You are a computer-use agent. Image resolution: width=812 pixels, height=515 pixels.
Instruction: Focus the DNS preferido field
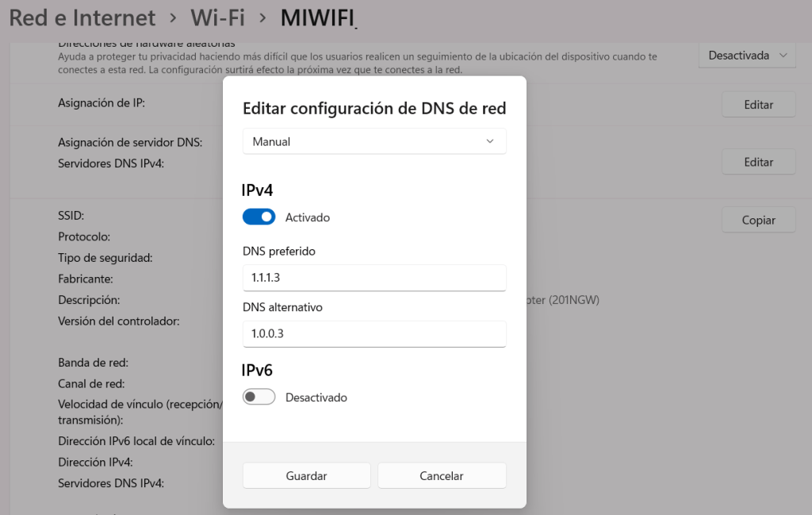[x=373, y=279]
